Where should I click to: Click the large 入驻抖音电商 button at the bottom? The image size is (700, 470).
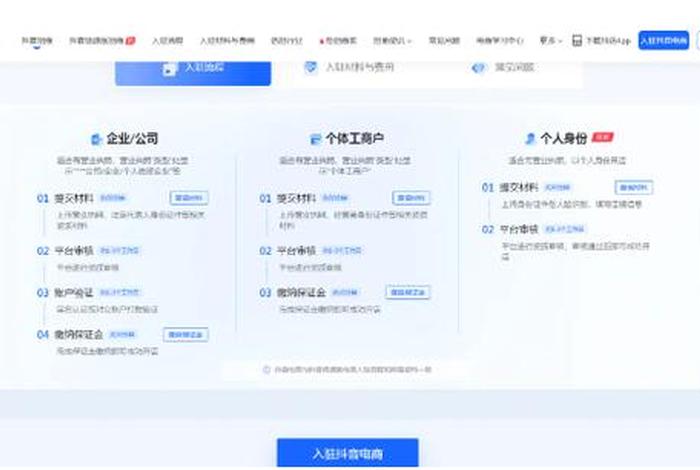tap(347, 453)
